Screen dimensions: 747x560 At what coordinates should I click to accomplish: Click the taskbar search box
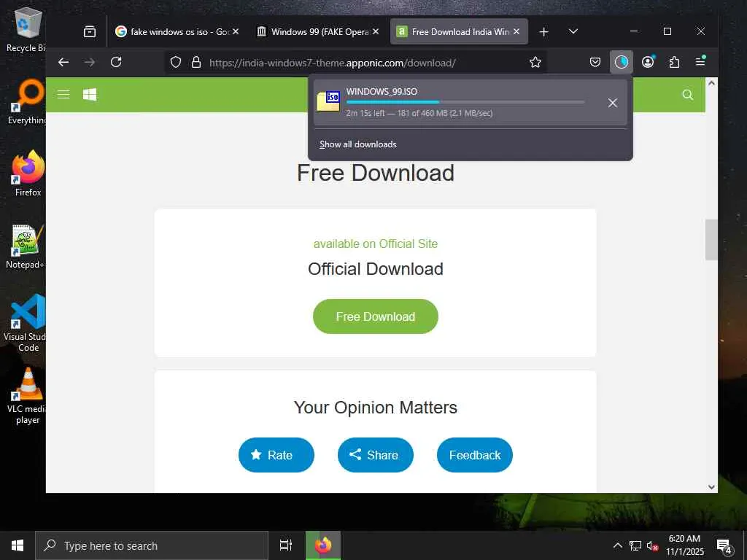coord(152,545)
